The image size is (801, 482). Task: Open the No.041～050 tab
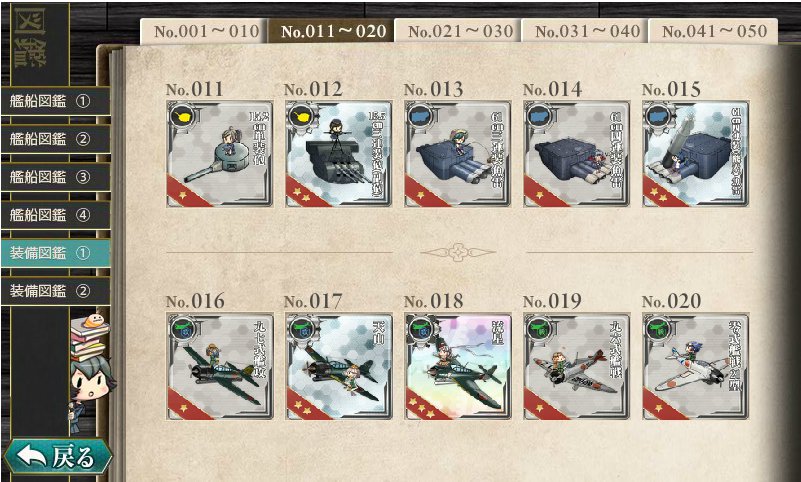click(x=713, y=31)
